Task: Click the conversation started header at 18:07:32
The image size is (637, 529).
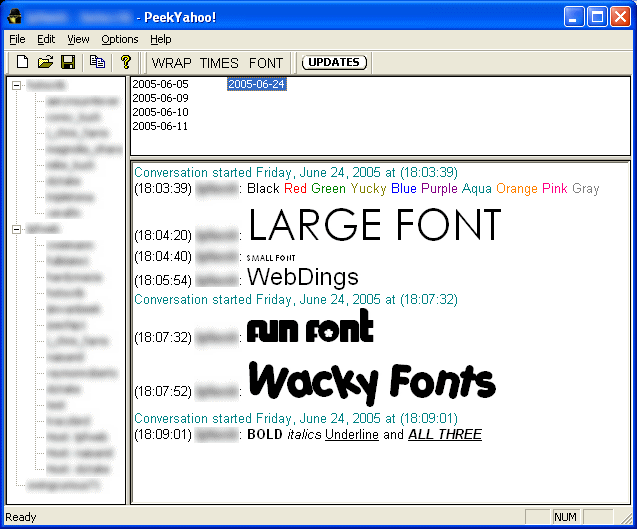Action: tap(296, 300)
